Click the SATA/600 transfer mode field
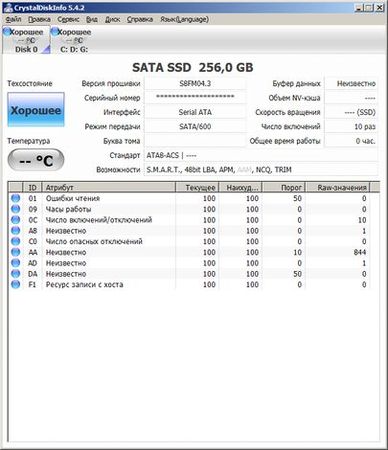Screen dimensions: 388x450 tap(195, 126)
